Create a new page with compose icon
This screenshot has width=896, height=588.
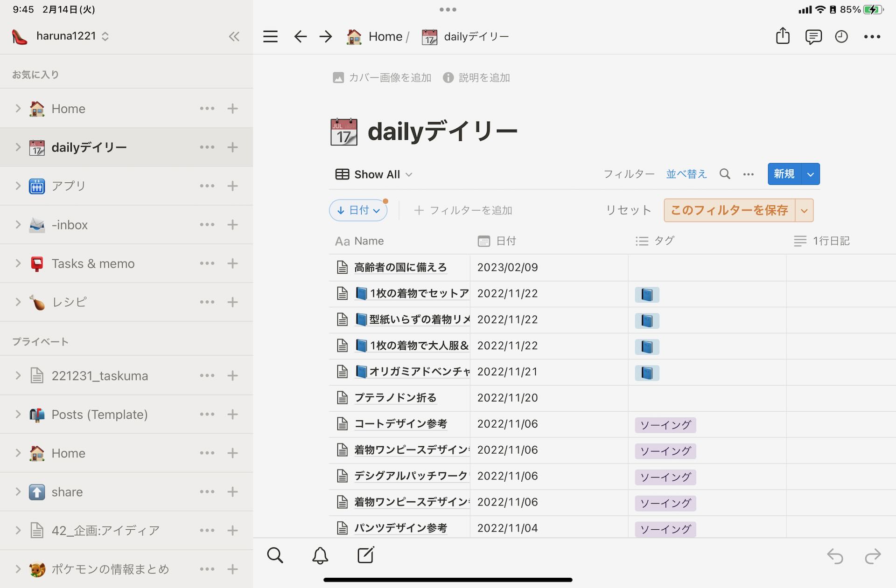click(x=365, y=555)
